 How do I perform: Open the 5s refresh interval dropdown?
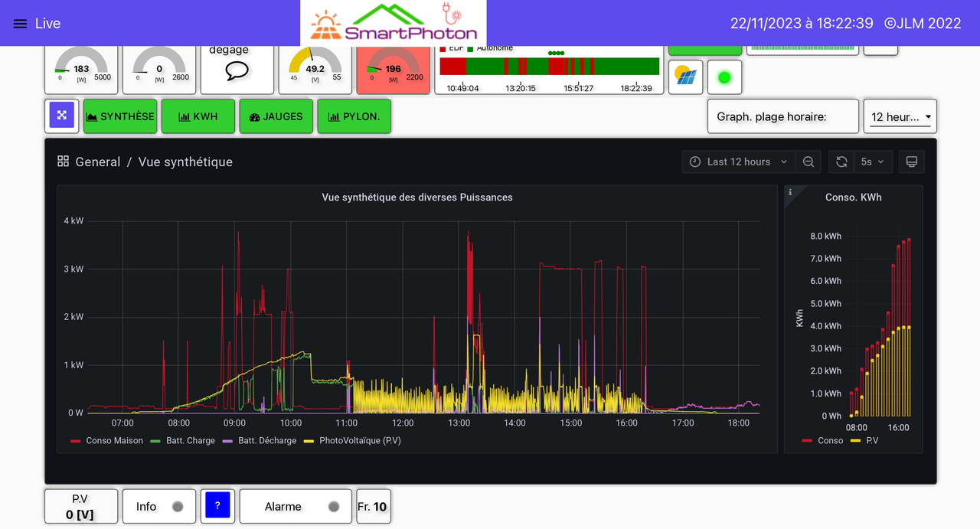pyautogui.click(x=873, y=162)
